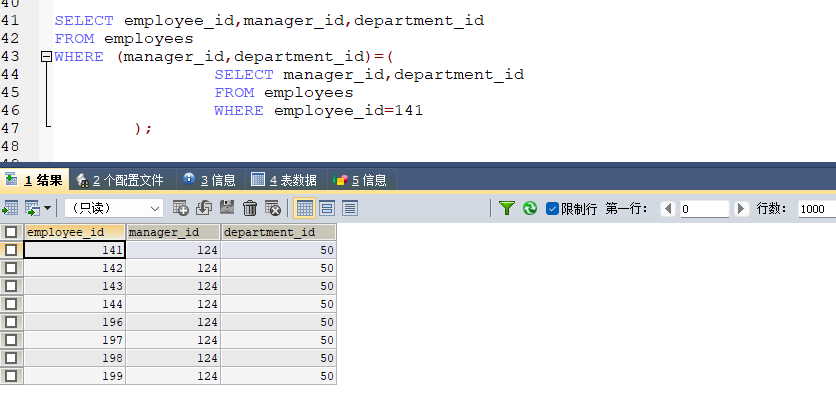The width and height of the screenshot is (836, 397).
Task: Select the employee_id cell 196
Action: point(75,322)
